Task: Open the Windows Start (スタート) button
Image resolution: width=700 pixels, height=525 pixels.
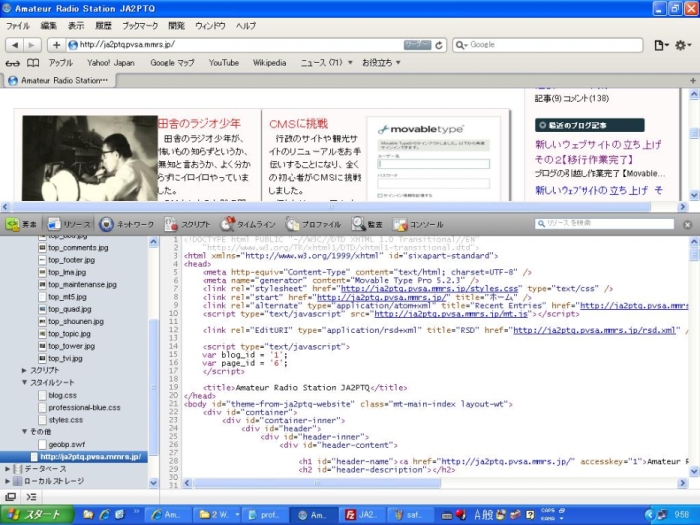Action: coord(37,515)
